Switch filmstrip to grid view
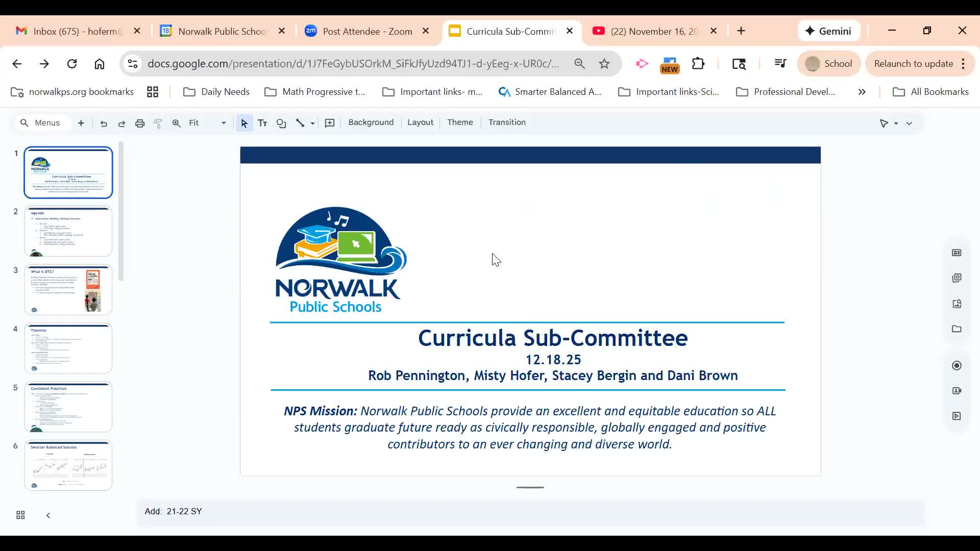980x551 pixels. click(20, 515)
